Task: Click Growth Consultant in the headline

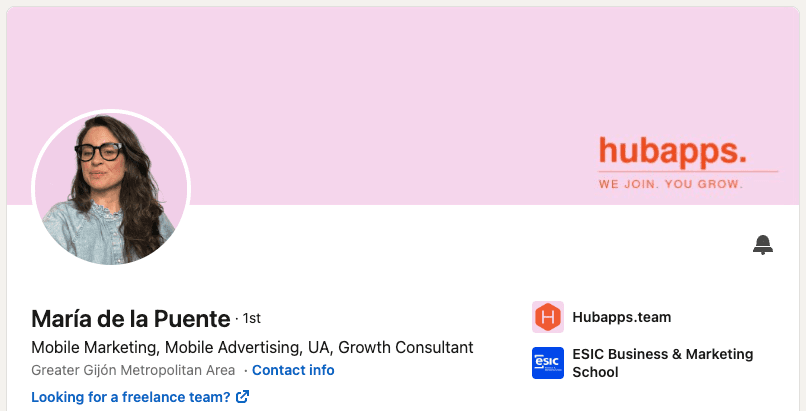Action: 406,347
